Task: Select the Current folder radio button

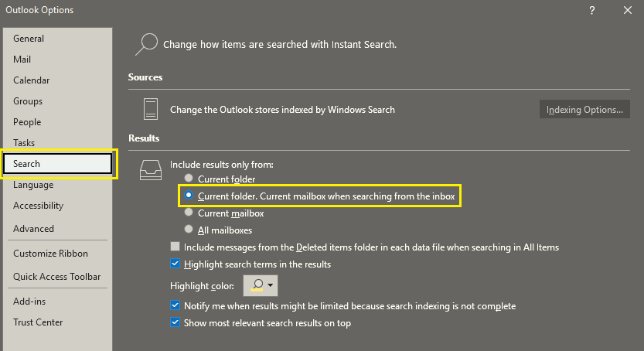Action: [189, 178]
